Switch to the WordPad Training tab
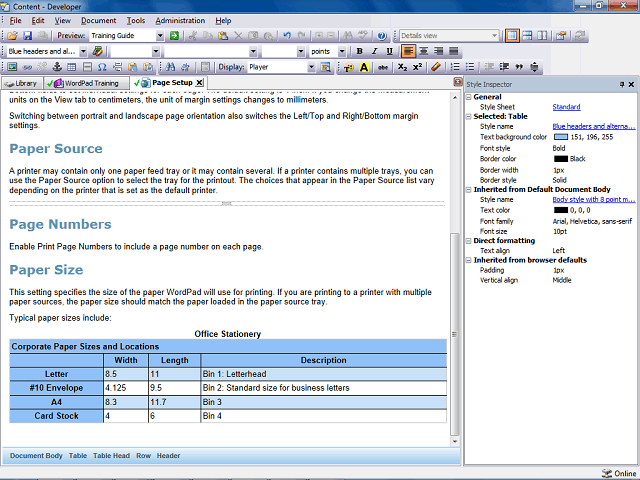Viewport: 640px width, 480px height. coord(86,83)
